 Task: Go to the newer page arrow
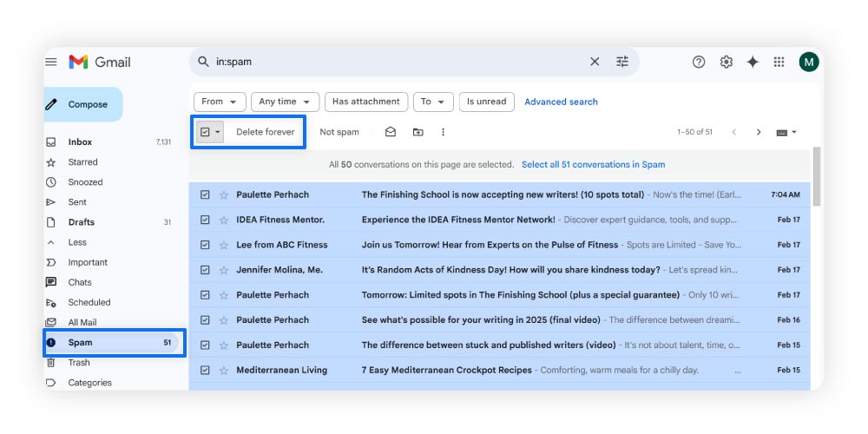[x=734, y=132]
